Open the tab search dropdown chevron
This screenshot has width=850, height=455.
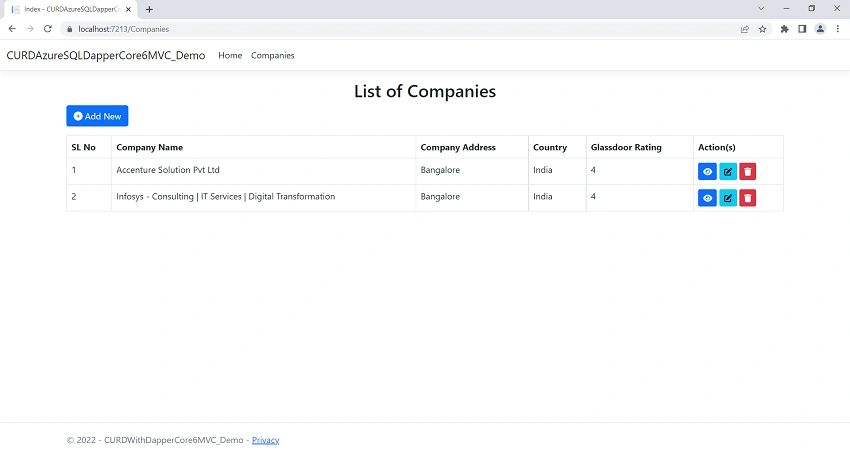point(761,9)
